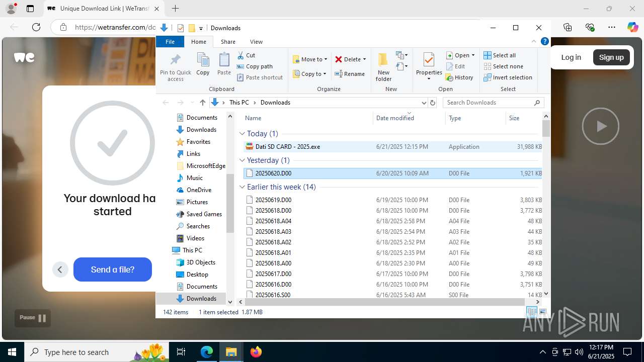Click the horizontal scrollbar in file list
The image size is (644, 362).
(x=385, y=302)
